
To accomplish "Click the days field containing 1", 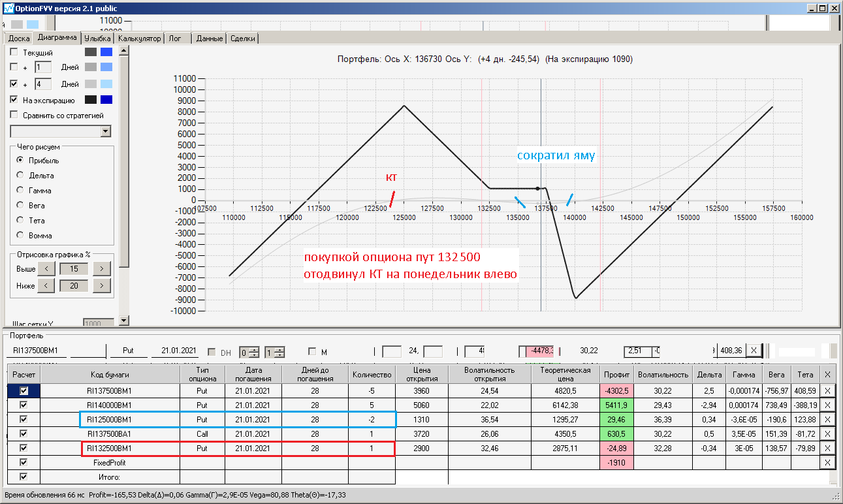I will tap(42, 67).
